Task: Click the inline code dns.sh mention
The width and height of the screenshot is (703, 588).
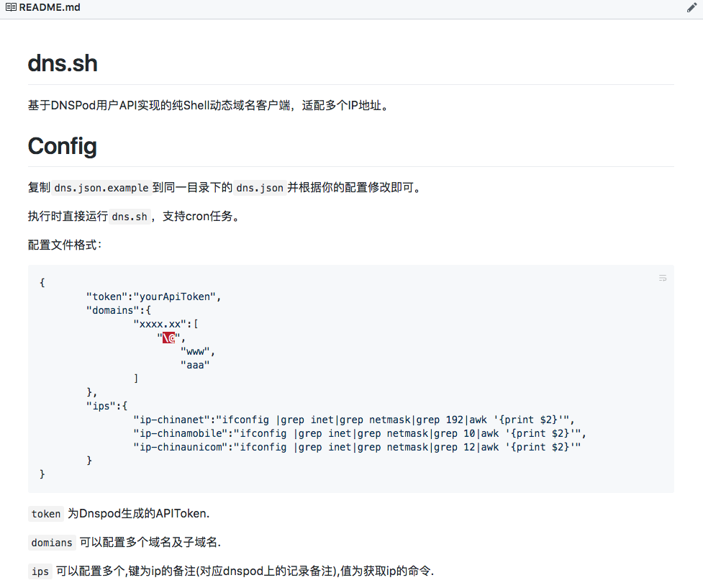Action: (x=130, y=216)
